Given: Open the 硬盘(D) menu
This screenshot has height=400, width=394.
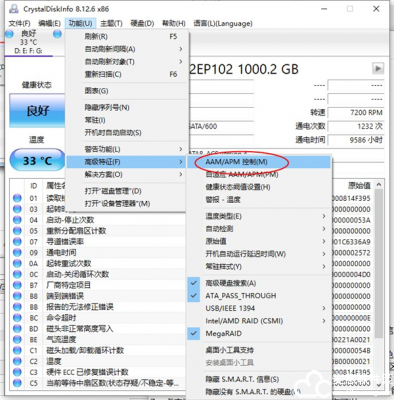Looking at the screenshot, I should (142, 23).
